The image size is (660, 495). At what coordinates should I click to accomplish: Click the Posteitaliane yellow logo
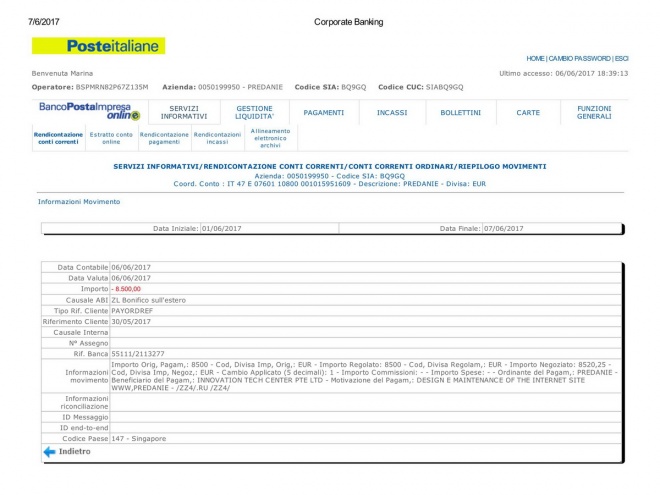point(98,46)
